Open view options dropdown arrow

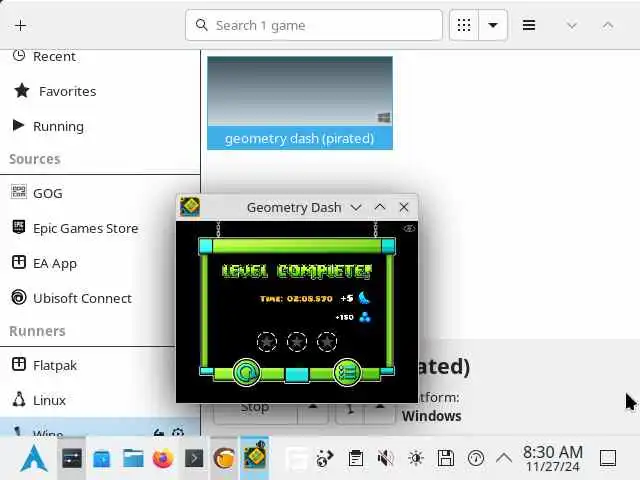click(493, 25)
